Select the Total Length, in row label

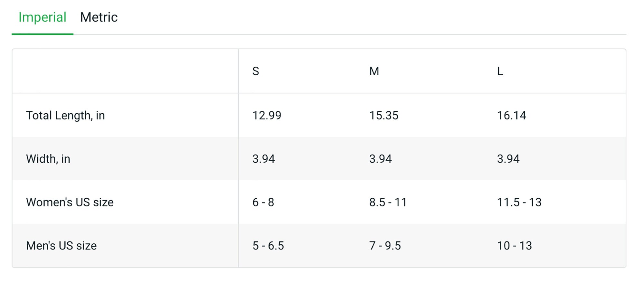[65, 115]
